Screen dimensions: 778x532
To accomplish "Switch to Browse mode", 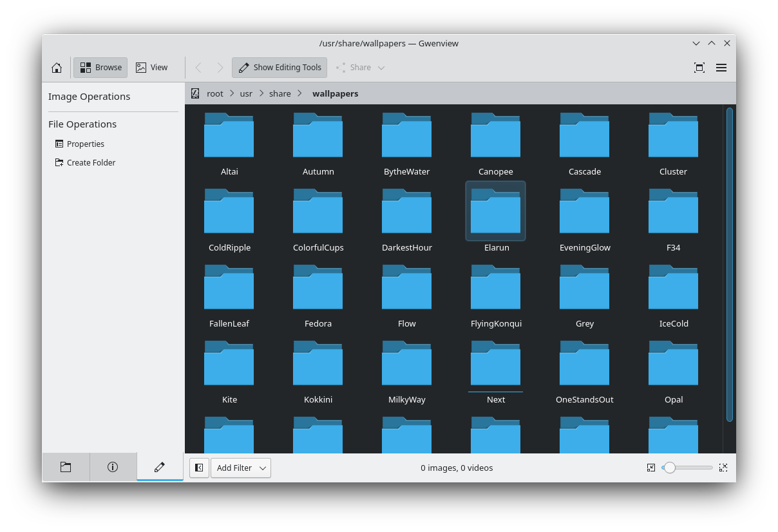I will [x=100, y=68].
